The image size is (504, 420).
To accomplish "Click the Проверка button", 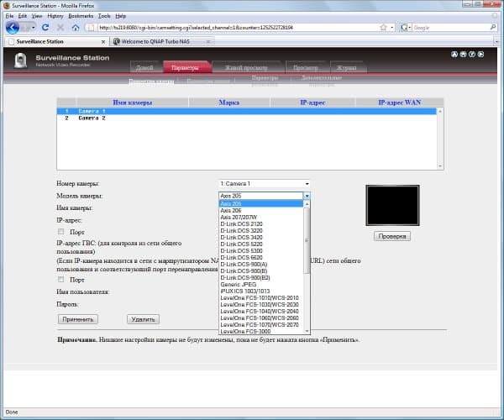I will (x=392, y=236).
